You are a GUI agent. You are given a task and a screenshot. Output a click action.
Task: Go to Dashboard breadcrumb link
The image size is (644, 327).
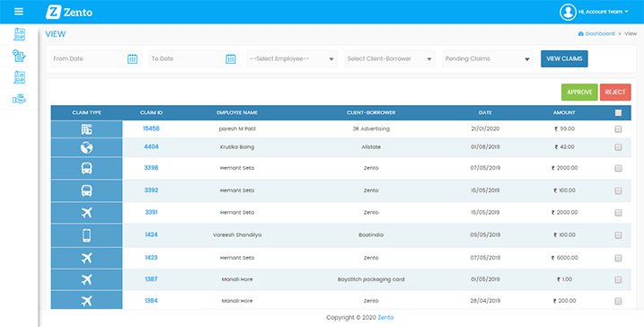coord(600,33)
